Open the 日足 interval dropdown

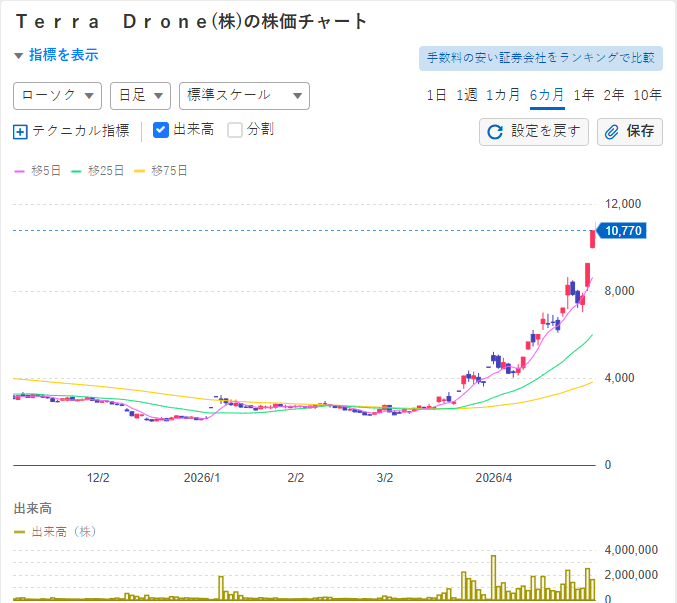pos(140,96)
